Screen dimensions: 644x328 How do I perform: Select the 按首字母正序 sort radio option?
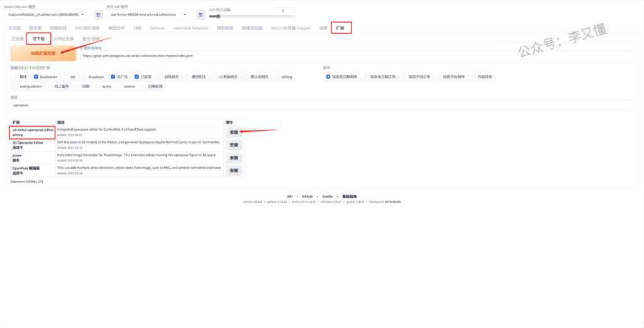coord(404,77)
